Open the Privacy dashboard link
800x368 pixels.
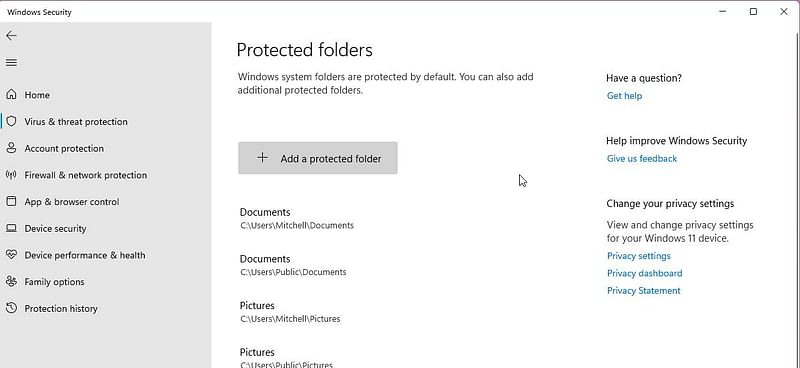(x=644, y=273)
